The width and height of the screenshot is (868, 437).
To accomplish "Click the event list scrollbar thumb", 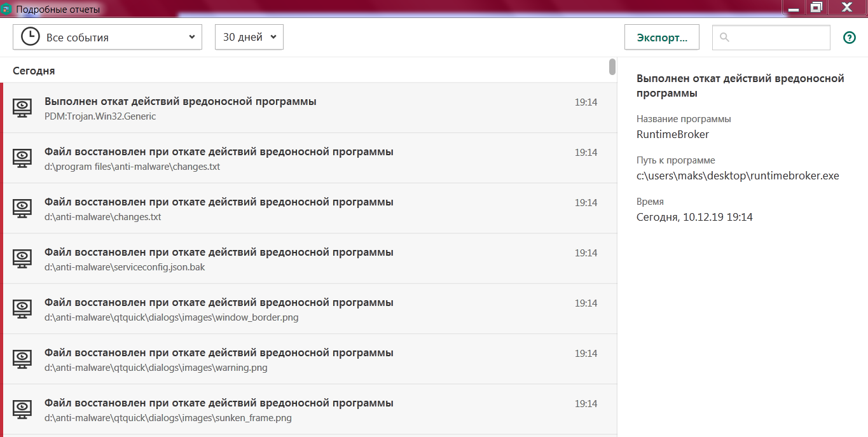I will click(612, 67).
